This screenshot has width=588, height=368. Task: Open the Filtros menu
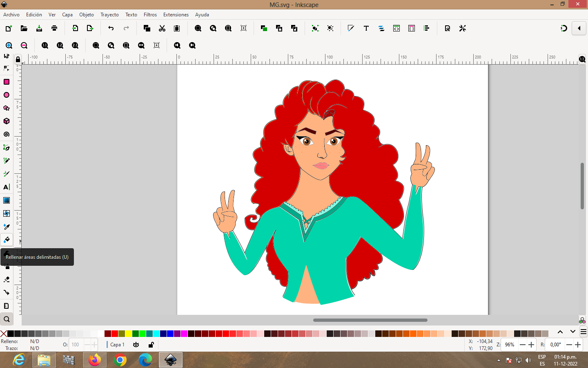(x=150, y=14)
